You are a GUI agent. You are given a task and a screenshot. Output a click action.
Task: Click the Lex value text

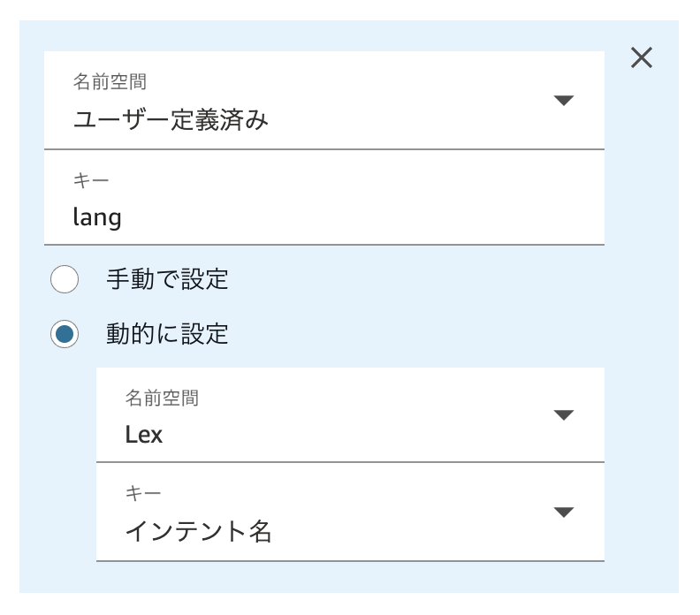tap(144, 434)
